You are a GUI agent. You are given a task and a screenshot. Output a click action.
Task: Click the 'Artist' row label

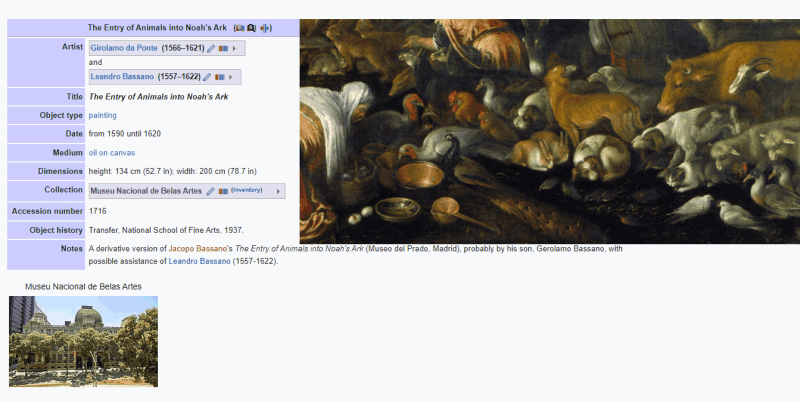point(72,46)
